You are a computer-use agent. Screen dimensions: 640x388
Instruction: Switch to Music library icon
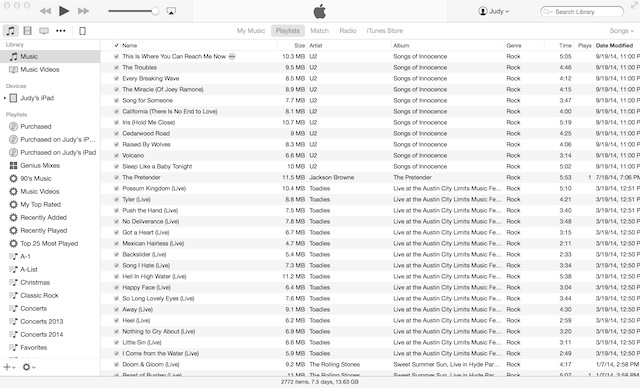tap(11, 31)
